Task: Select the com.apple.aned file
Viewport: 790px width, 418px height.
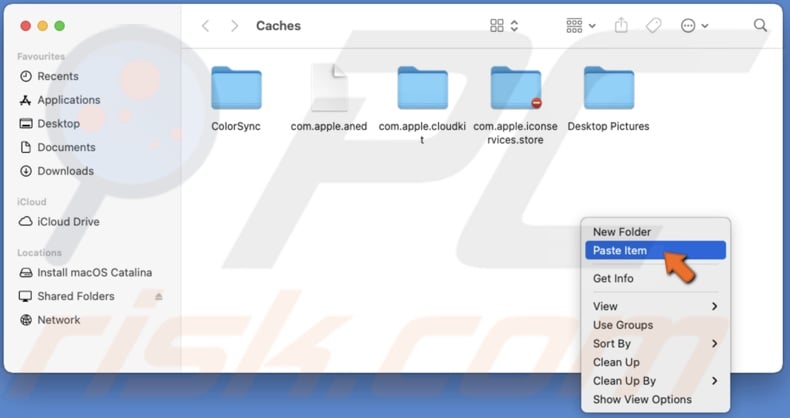Action: pos(329,88)
